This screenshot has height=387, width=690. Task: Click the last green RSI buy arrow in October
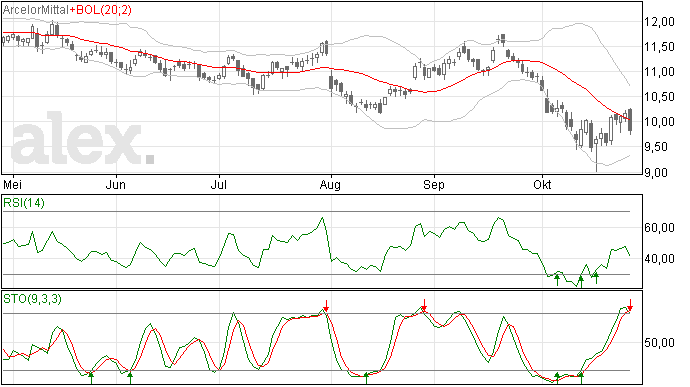(x=596, y=278)
